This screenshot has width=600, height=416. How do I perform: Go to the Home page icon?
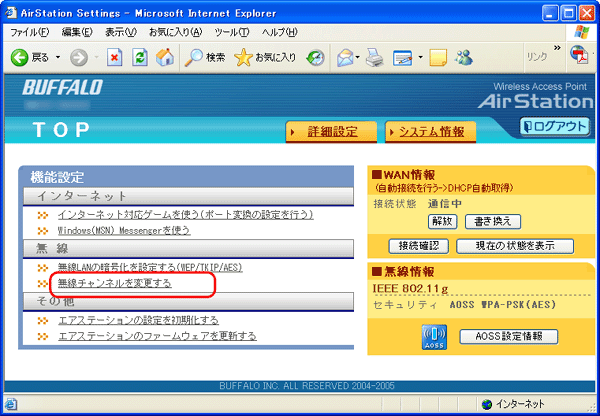[165, 58]
